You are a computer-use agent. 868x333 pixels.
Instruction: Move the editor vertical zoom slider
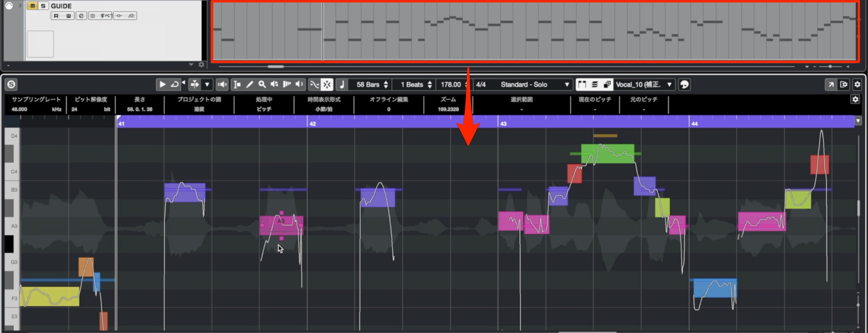tap(858, 305)
